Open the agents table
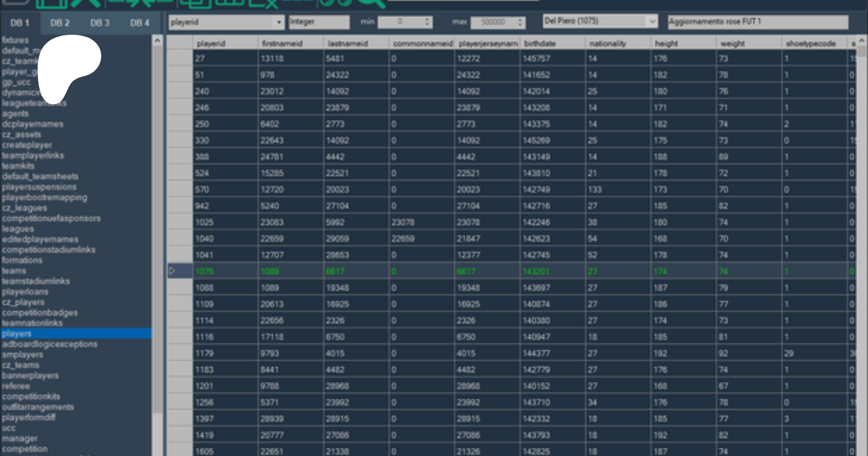The image size is (868, 456). (x=15, y=114)
